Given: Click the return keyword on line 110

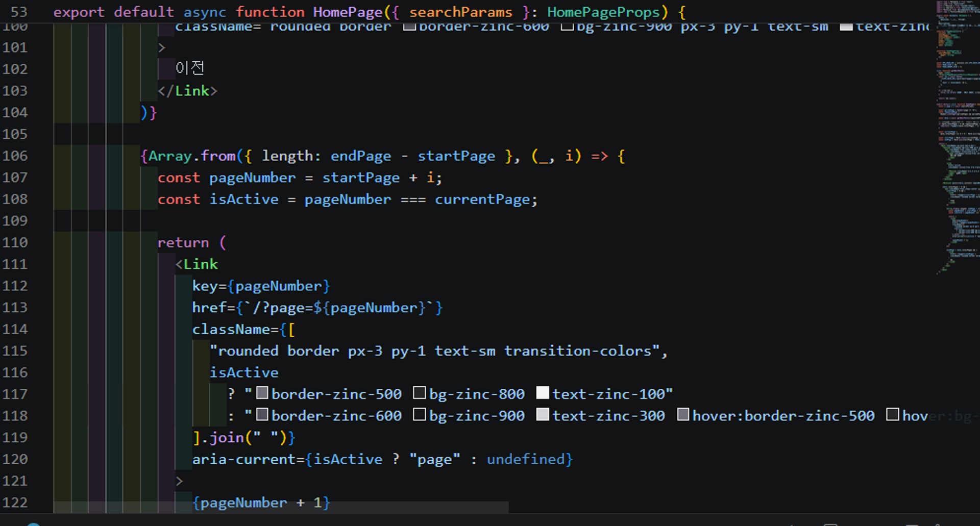Looking at the screenshot, I should coord(183,242).
